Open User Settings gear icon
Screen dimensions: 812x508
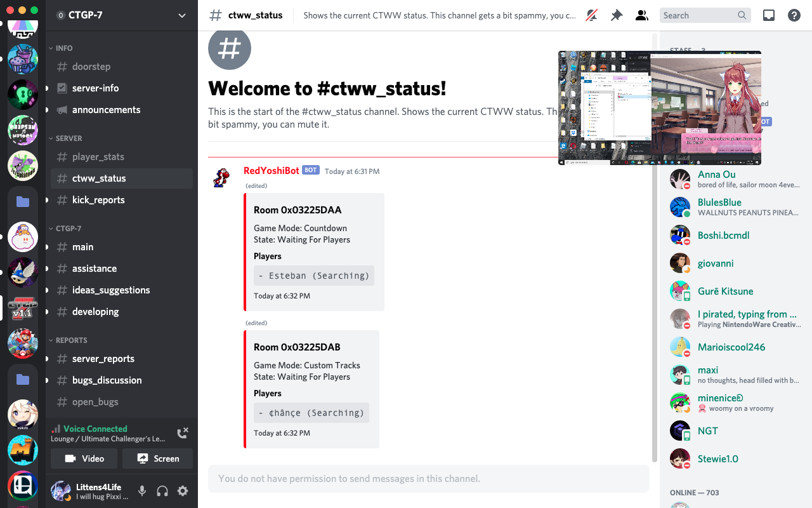pyautogui.click(x=183, y=491)
